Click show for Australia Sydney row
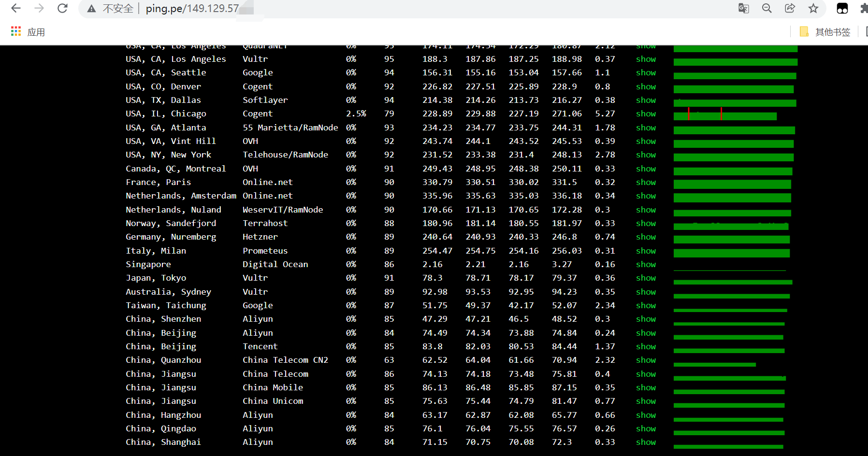This screenshot has height=456, width=868. (646, 292)
